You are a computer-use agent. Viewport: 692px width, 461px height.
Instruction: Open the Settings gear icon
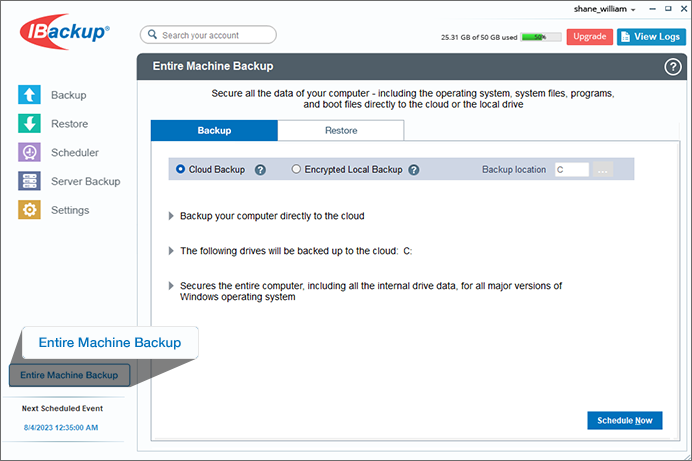29,210
